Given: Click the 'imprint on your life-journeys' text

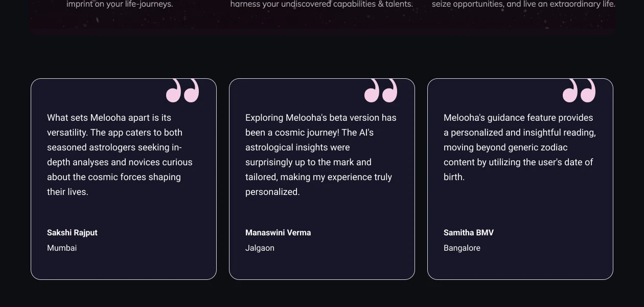Looking at the screenshot, I should [x=120, y=4].
